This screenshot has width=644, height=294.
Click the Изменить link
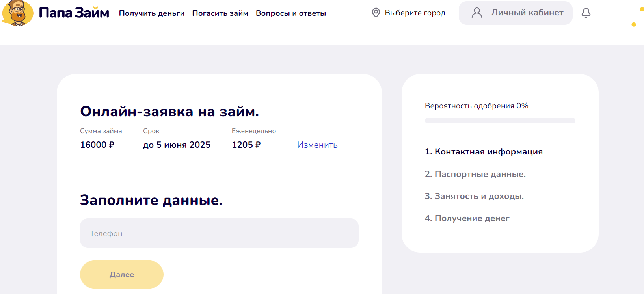tap(317, 145)
